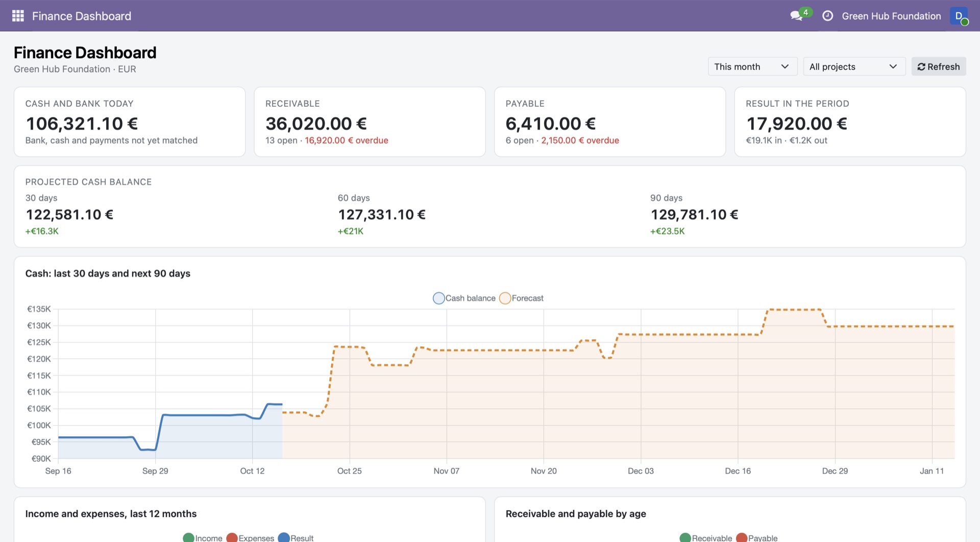Toggle the Receivable legend series

click(x=706, y=537)
